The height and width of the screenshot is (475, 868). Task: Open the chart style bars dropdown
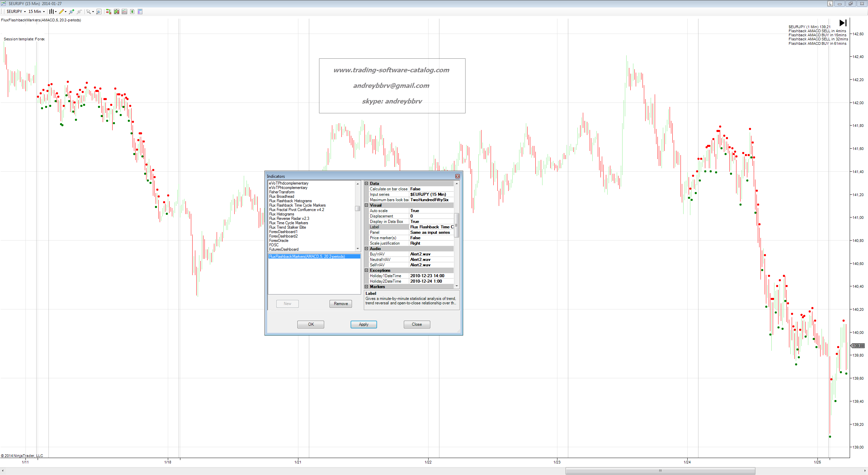click(x=52, y=12)
